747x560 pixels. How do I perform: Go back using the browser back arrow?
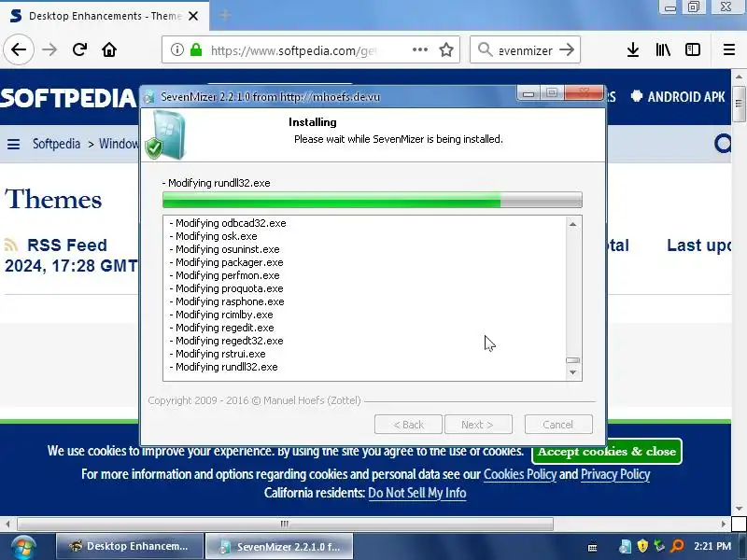[19, 49]
